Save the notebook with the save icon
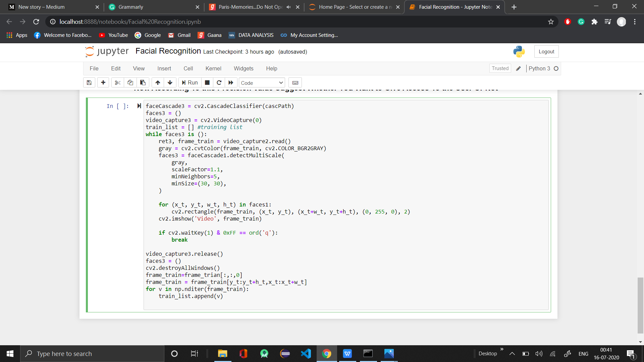The image size is (644, 362). pos(89,83)
